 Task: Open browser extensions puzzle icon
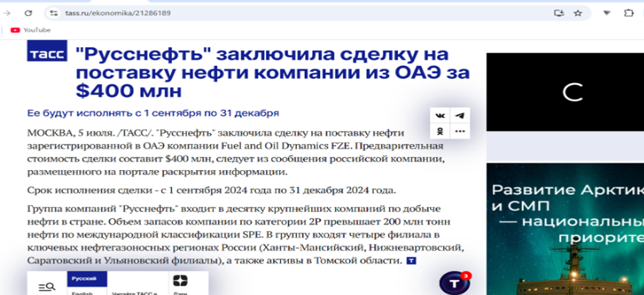pyautogui.click(x=628, y=13)
